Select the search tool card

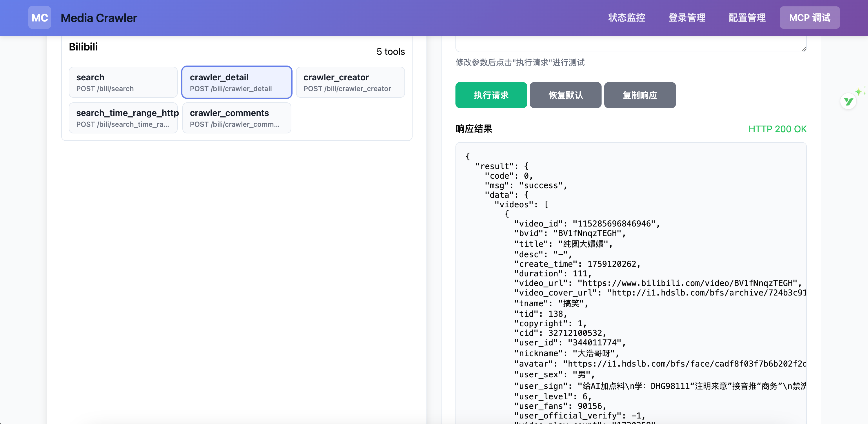(123, 82)
